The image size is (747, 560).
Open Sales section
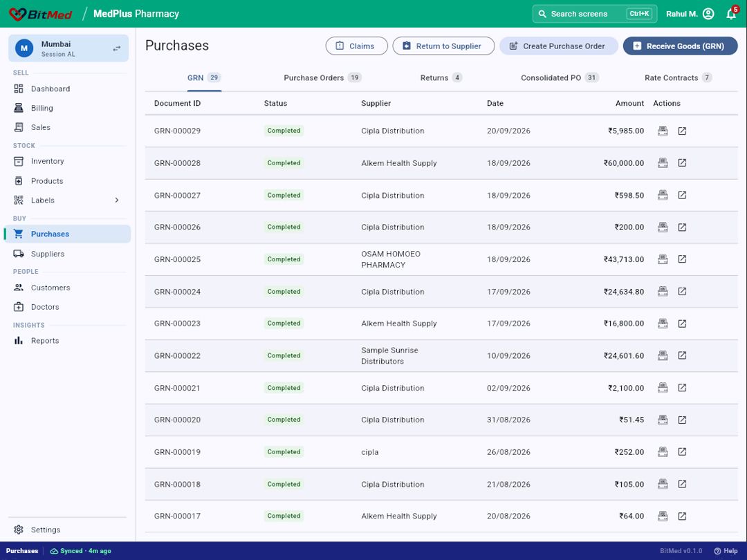click(x=68, y=127)
